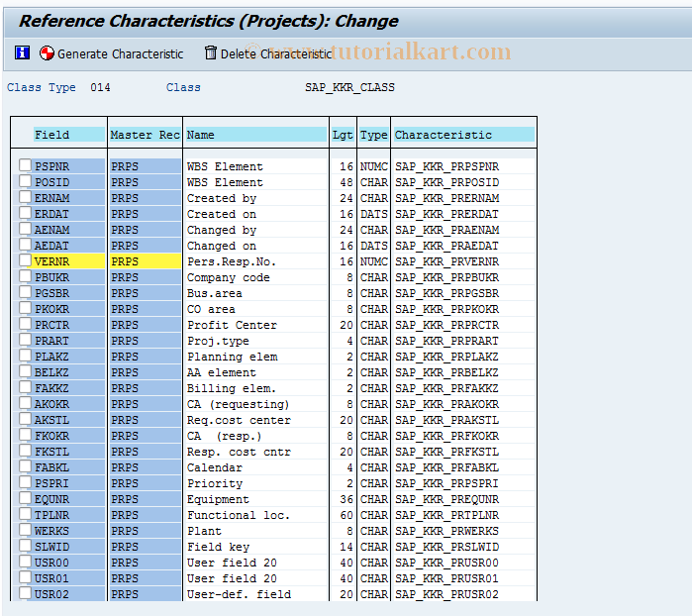Image resolution: width=692 pixels, height=616 pixels.
Task: Mark the FKSTL Resp. cost cntr checkbox
Action: (25, 451)
